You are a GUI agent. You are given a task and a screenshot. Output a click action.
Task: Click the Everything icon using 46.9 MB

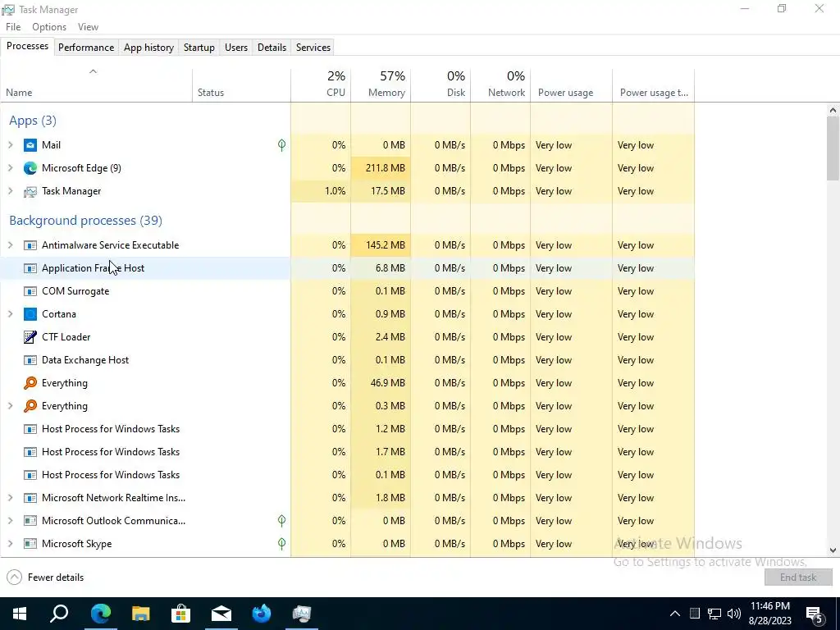[x=30, y=383]
